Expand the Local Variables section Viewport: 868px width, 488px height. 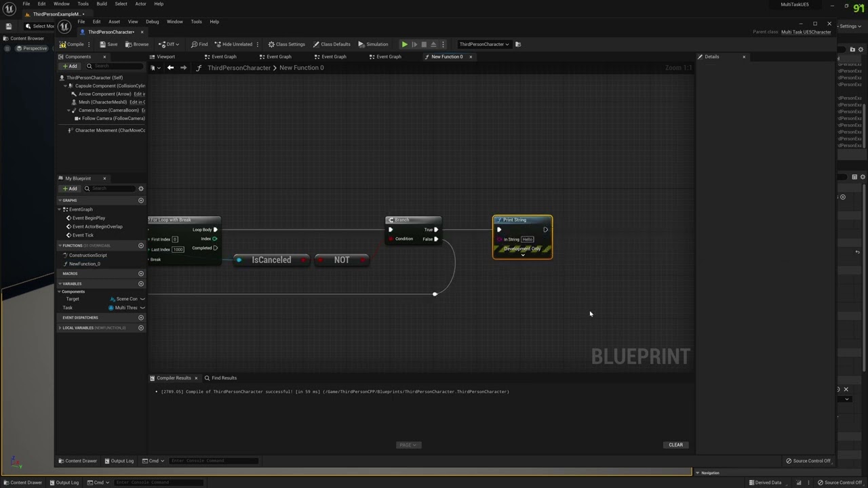(60, 328)
